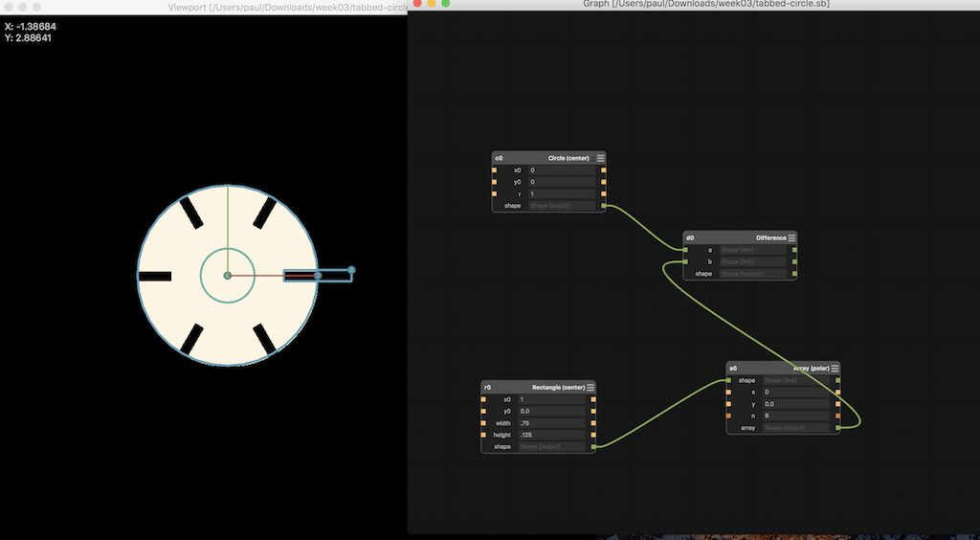Click the c0 r input port
This screenshot has height=540, width=980.
pyautogui.click(x=495, y=193)
